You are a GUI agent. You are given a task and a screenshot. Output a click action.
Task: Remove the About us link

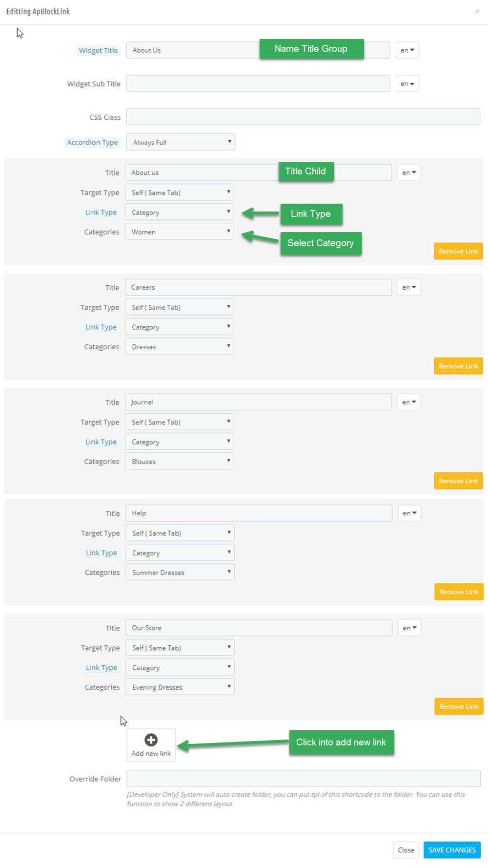click(458, 251)
